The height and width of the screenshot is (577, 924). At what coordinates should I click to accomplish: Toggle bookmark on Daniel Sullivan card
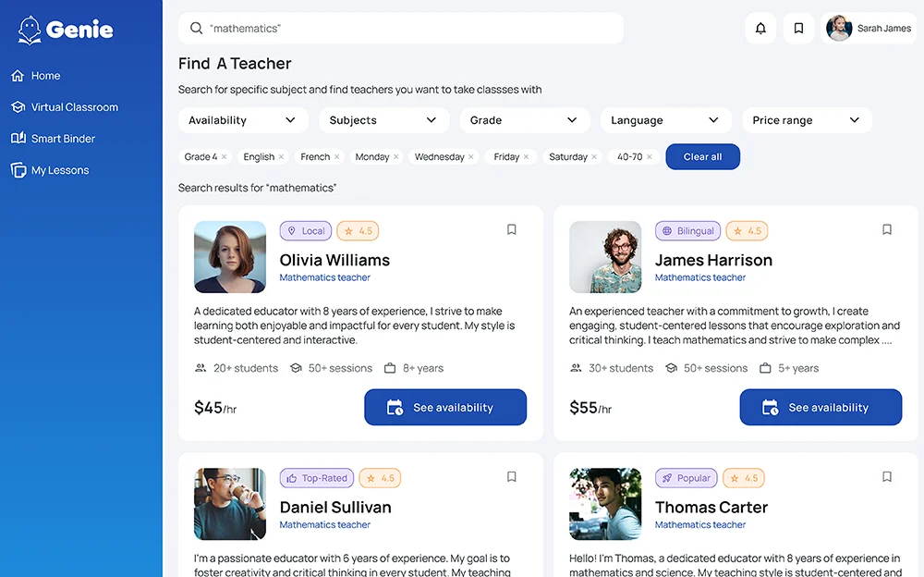(x=512, y=477)
